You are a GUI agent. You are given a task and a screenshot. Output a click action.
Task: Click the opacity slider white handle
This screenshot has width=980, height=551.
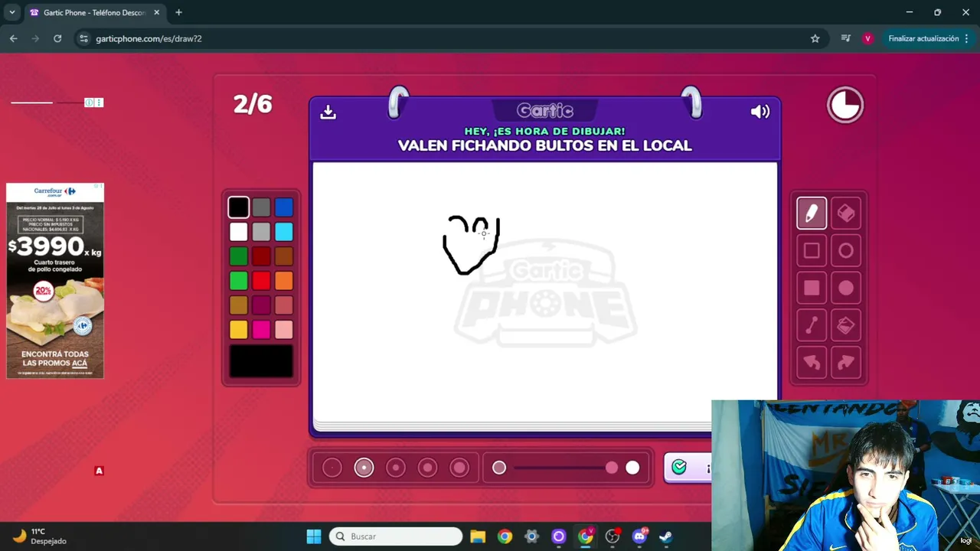click(632, 468)
